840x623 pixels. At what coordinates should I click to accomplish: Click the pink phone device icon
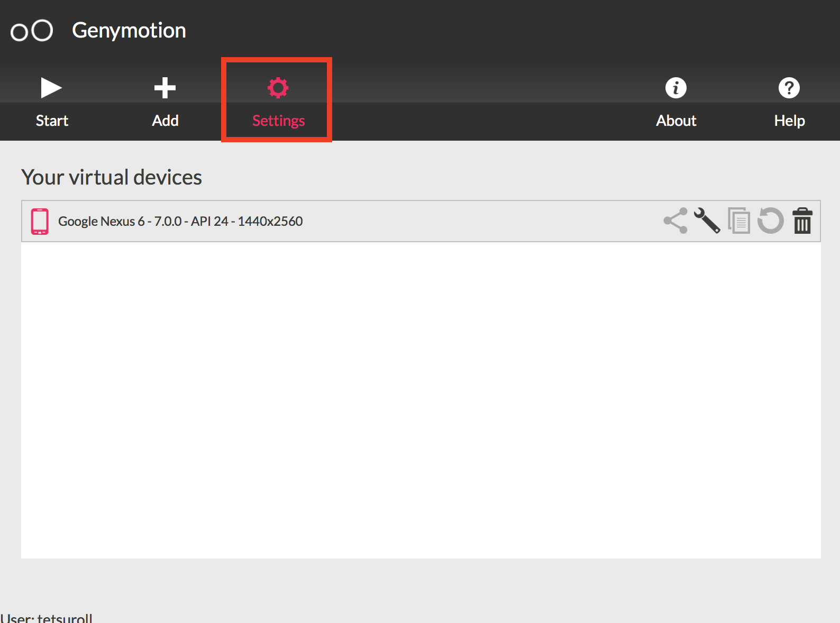[40, 222]
